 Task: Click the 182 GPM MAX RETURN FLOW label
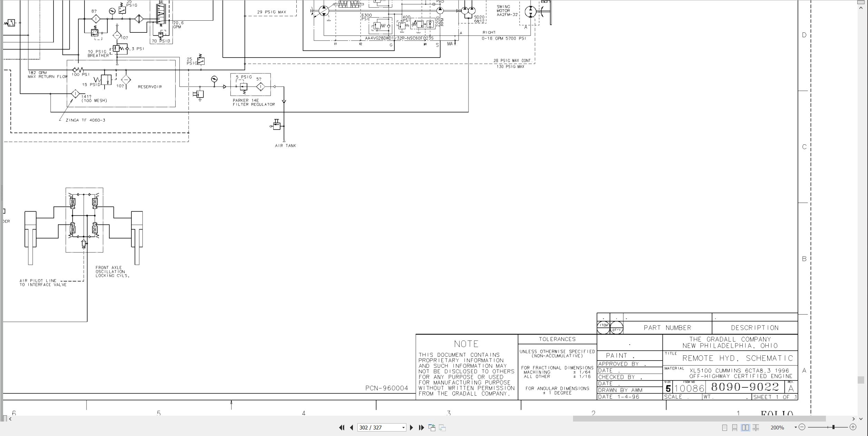(x=48, y=75)
